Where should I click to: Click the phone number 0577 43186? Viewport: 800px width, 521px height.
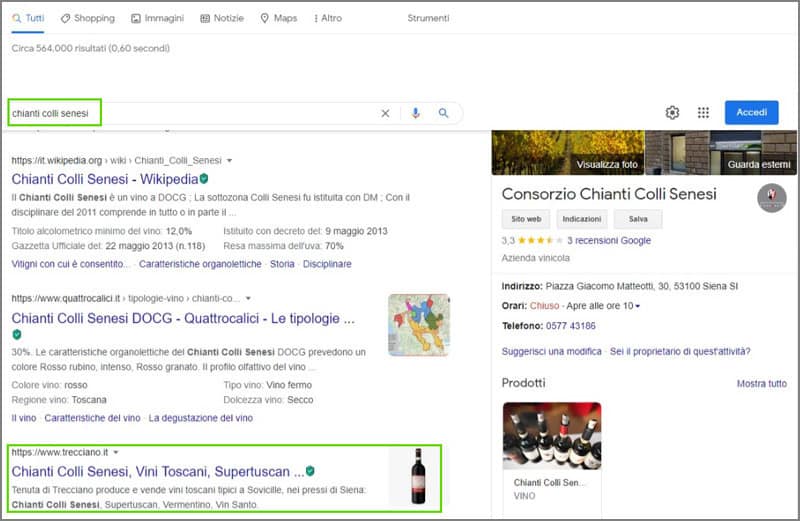[x=570, y=326]
